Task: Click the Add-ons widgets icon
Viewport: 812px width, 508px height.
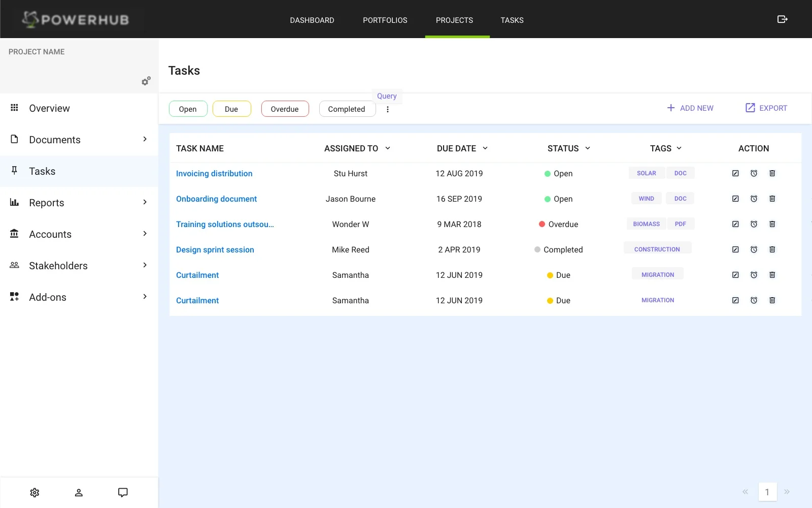Action: (15, 297)
